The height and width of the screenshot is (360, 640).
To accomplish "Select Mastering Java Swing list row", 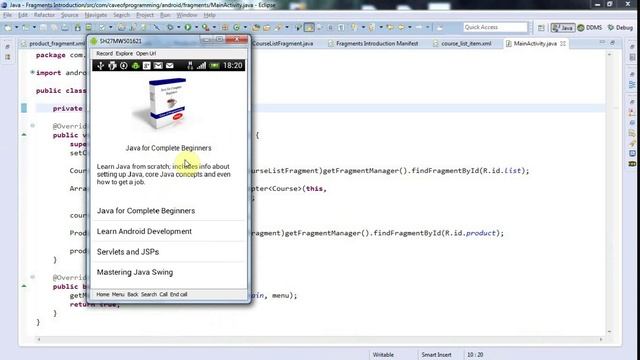I will (169, 272).
